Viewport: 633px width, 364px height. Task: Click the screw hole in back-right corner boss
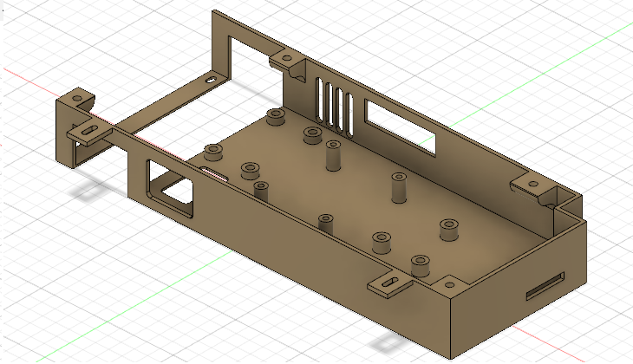click(533, 185)
